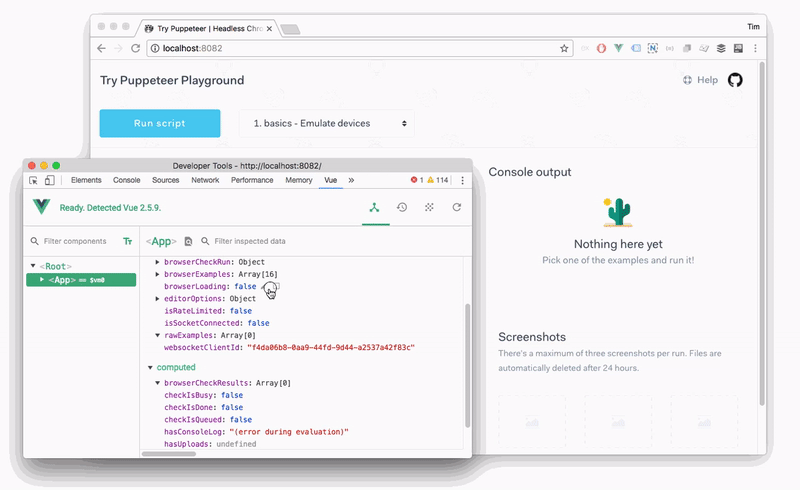800x490 pixels.
Task: Click the warning count 114 indicator
Action: (x=438, y=180)
